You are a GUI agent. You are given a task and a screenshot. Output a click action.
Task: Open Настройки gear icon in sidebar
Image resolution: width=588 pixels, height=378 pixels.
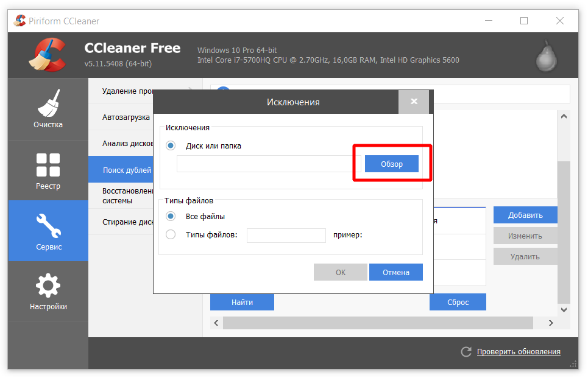tap(48, 285)
